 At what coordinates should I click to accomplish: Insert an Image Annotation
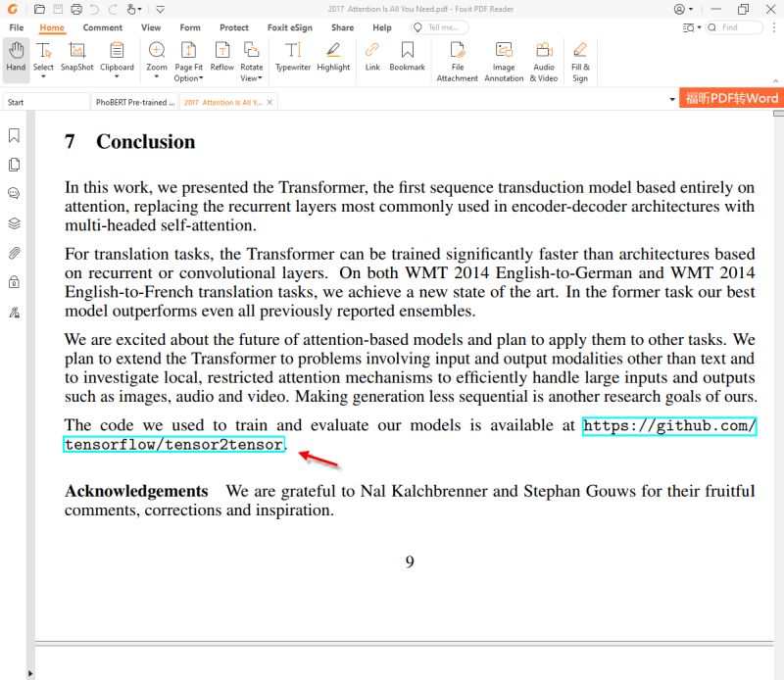click(504, 61)
